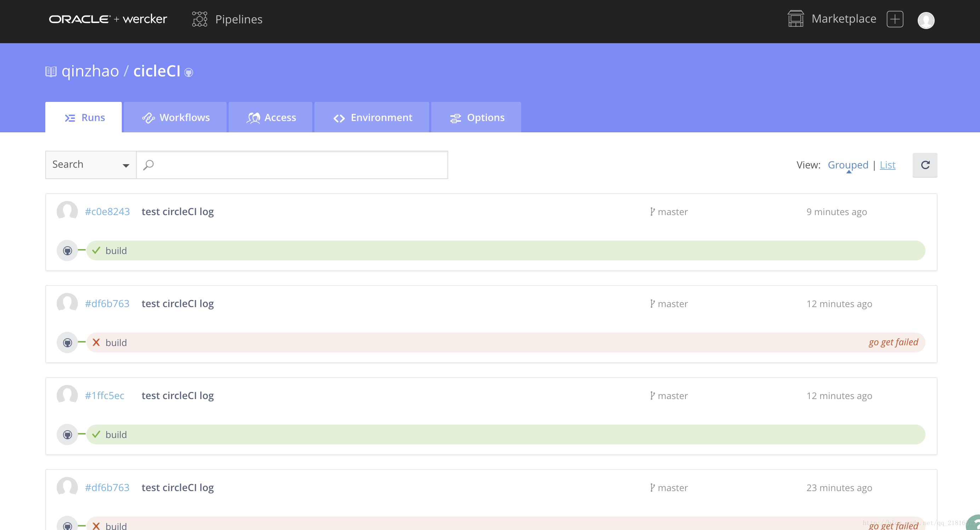Expand the Search filter dropdown
The image size is (980, 530).
pos(91,165)
